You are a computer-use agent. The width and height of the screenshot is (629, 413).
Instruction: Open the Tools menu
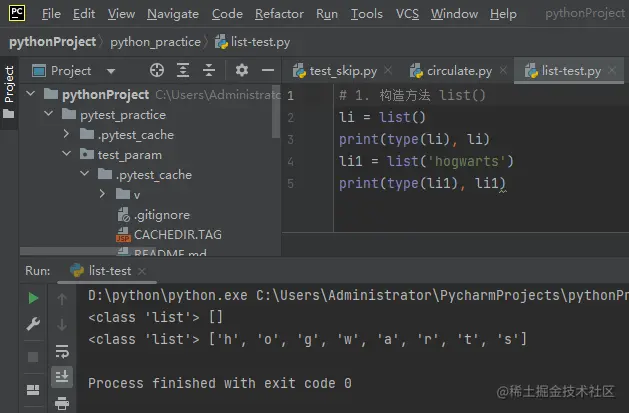[367, 14]
